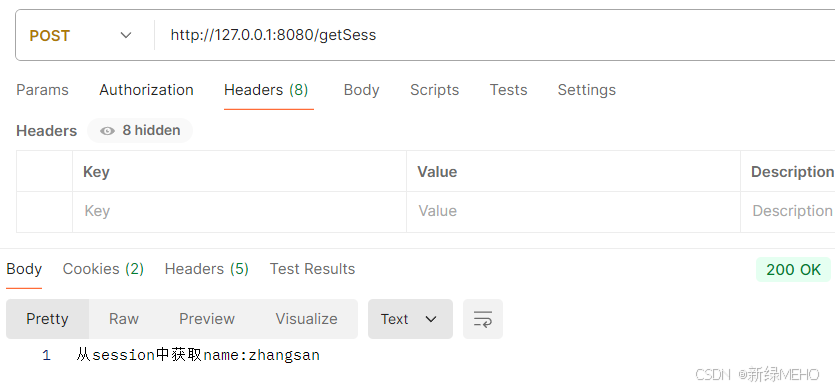View the response Cookies (2) tab

(x=103, y=269)
